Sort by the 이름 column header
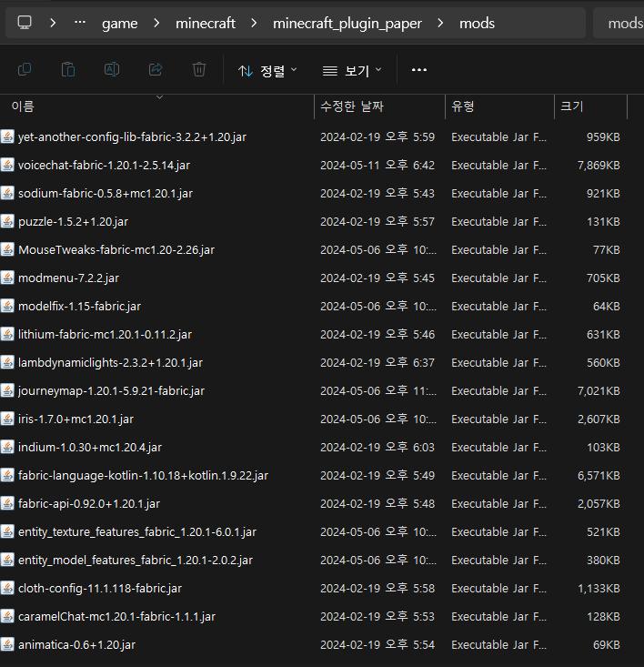 click(23, 106)
